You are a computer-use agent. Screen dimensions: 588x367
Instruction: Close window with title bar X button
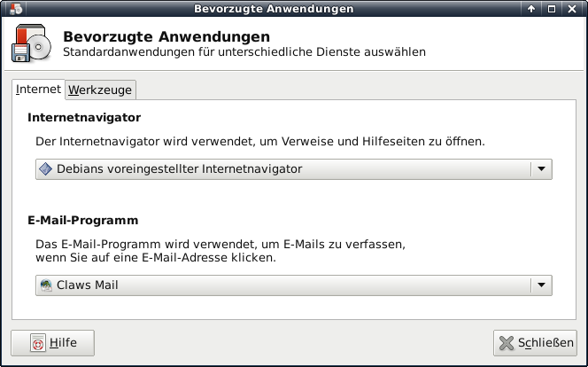[572, 9]
